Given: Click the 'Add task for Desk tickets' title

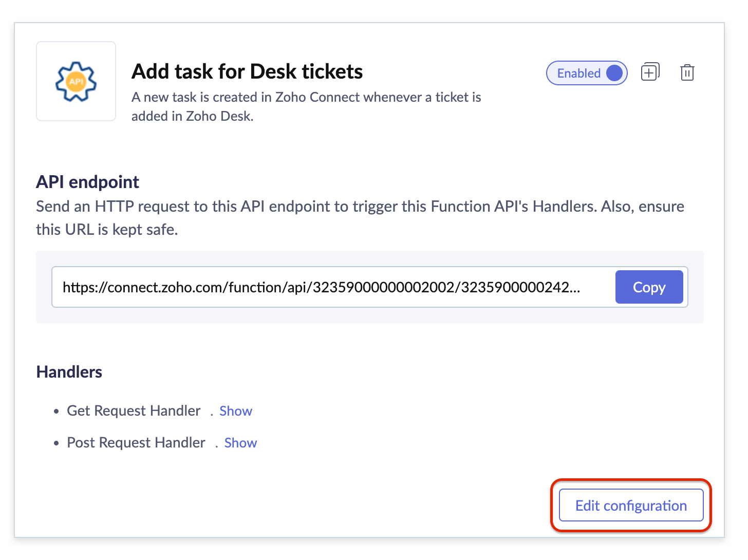Looking at the screenshot, I should (247, 71).
